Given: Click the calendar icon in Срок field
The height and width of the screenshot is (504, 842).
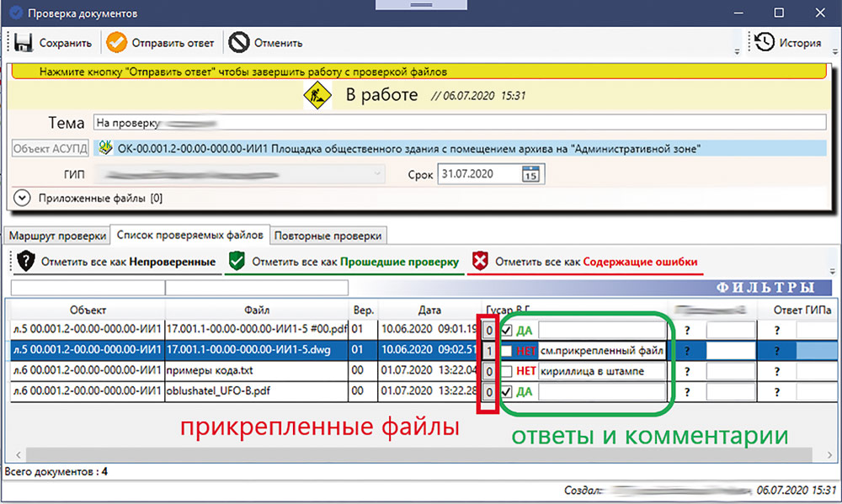Looking at the screenshot, I should coord(530,175).
